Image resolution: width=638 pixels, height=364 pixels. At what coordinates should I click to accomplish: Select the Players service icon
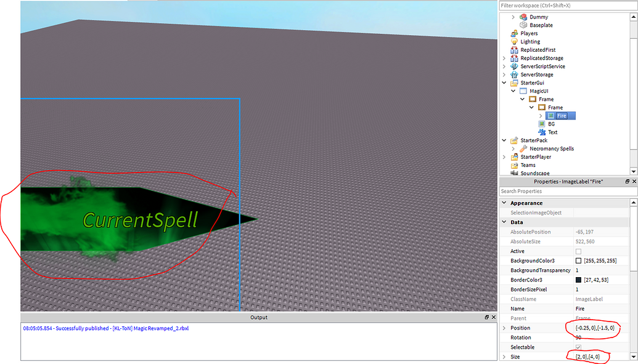pos(514,33)
